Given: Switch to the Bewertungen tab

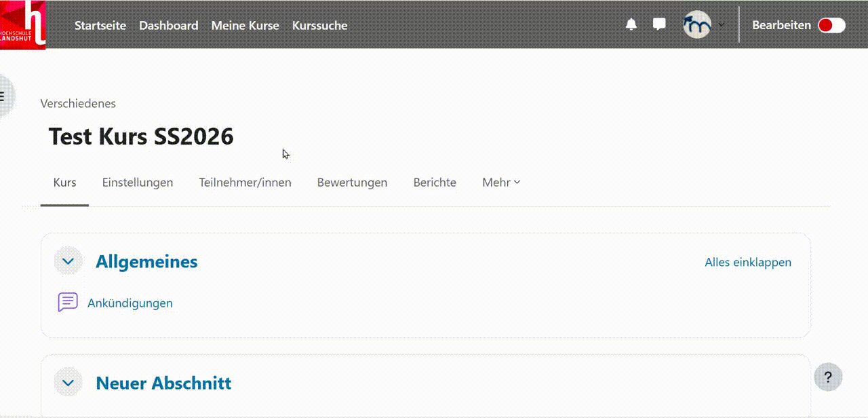Looking at the screenshot, I should click(352, 182).
